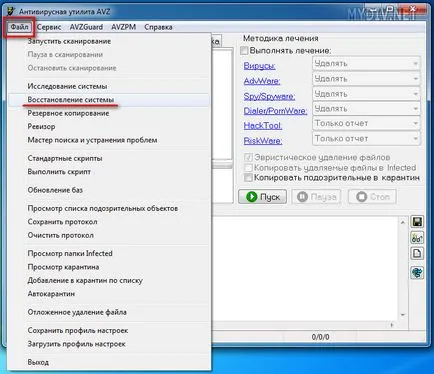
Task: Select Сохранить протокол menu item
Action: (109, 222)
